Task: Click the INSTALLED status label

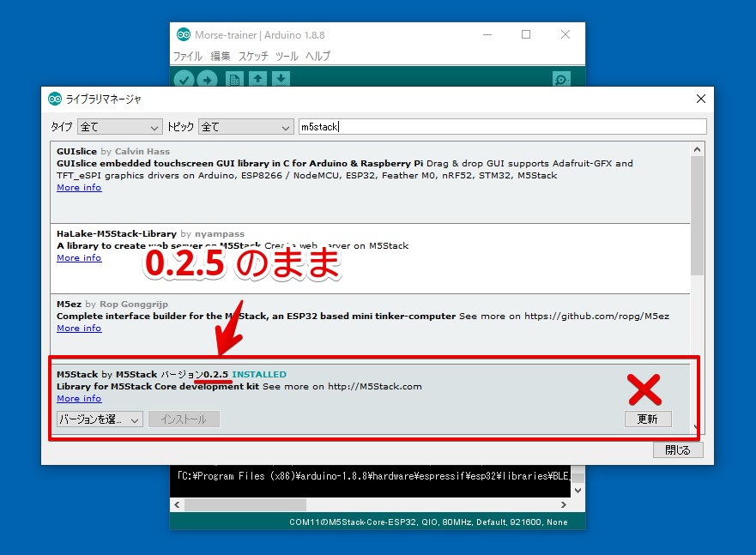Action: (259, 374)
